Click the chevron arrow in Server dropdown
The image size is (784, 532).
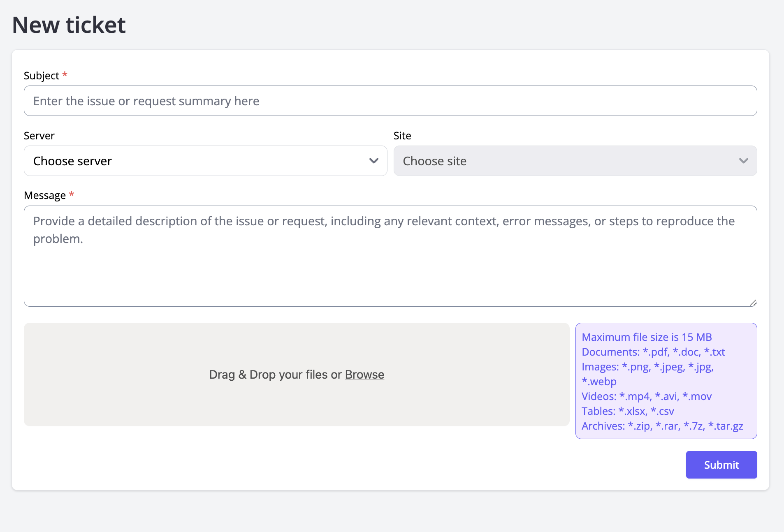tap(373, 161)
